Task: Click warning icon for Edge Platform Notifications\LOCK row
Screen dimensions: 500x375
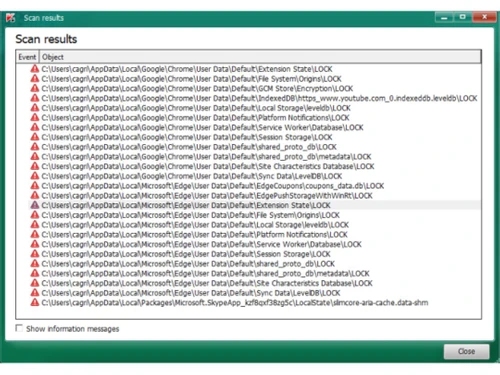Action: coord(35,234)
